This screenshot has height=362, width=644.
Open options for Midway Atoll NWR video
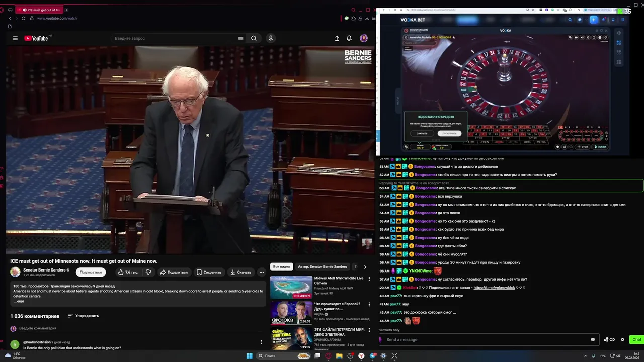[369, 279]
